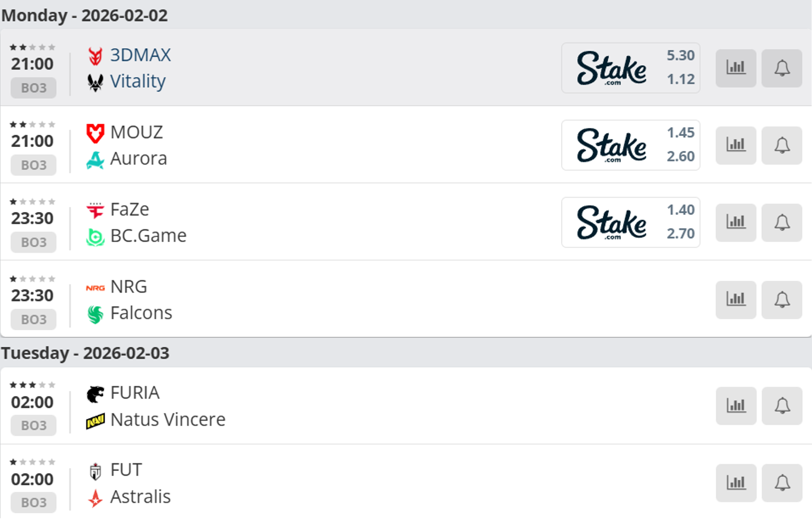Open the Vitality team link
This screenshot has height=519, width=812.
pos(138,81)
